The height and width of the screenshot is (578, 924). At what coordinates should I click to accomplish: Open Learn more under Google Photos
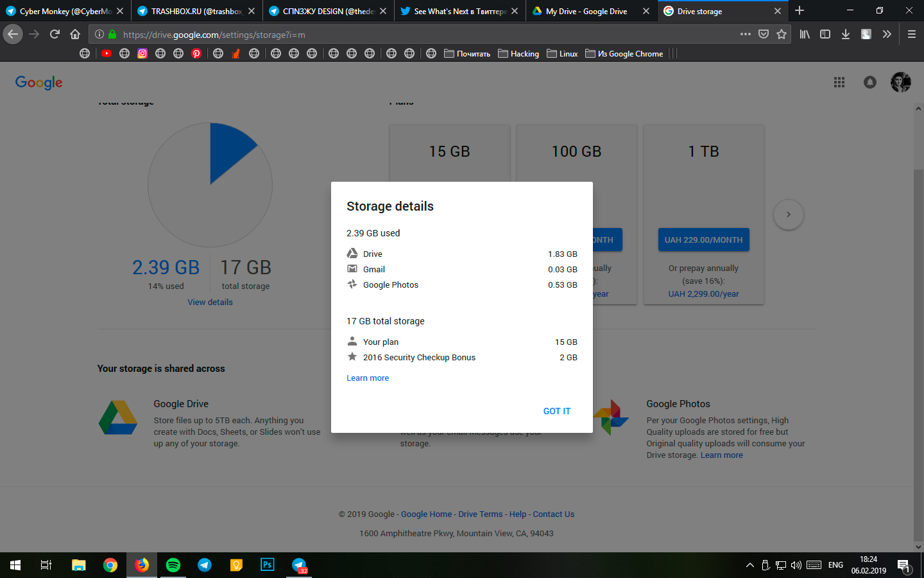722,455
